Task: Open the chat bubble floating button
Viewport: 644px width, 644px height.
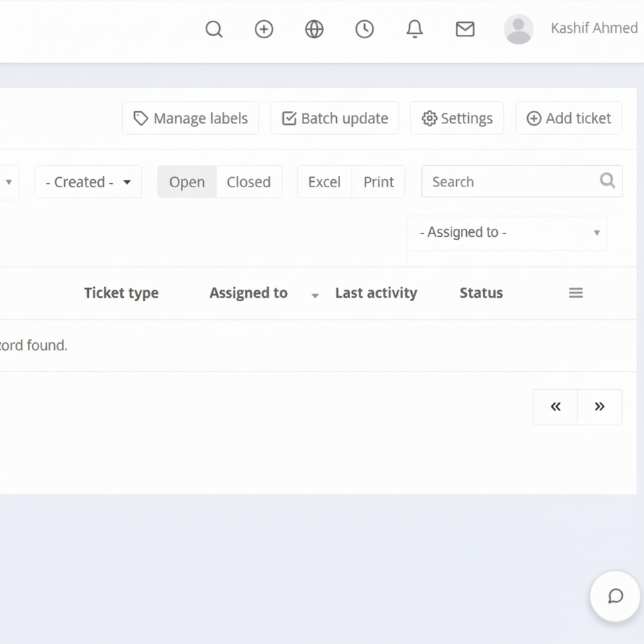Action: [x=615, y=596]
